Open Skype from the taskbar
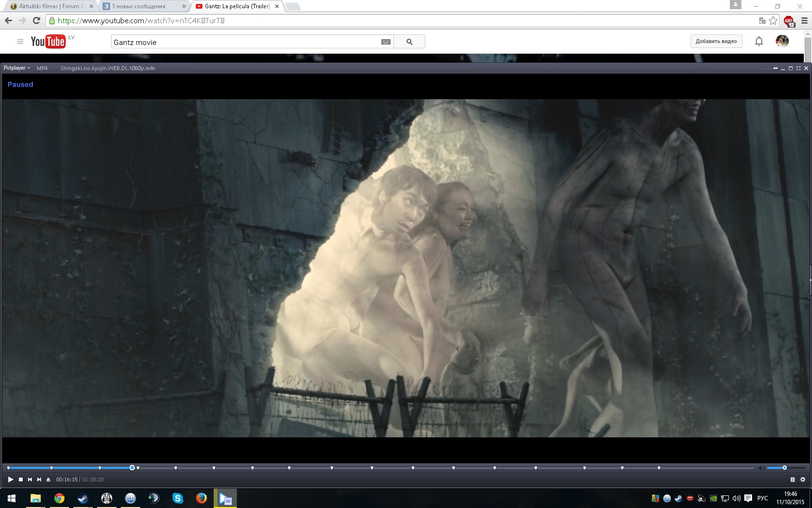812x508 pixels. (x=177, y=498)
